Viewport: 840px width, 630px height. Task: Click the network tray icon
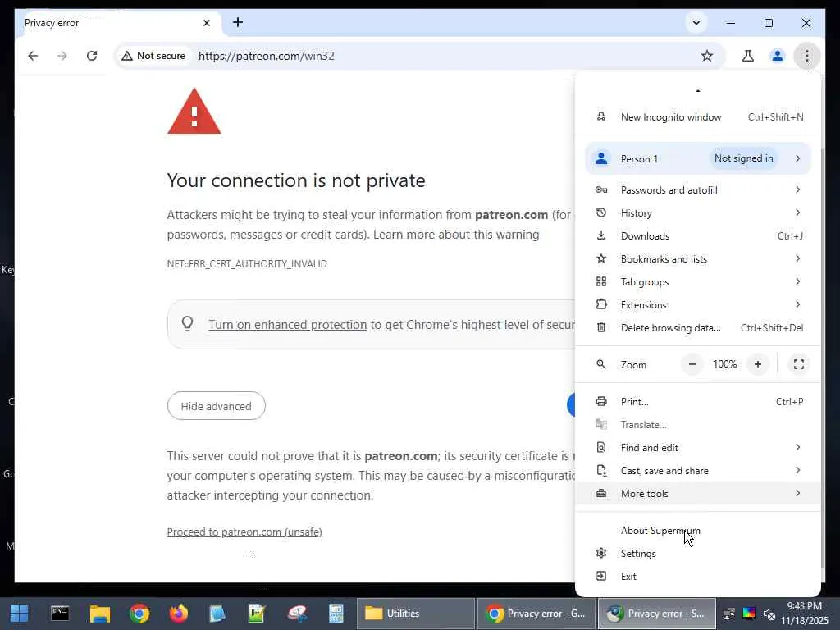pos(728,614)
